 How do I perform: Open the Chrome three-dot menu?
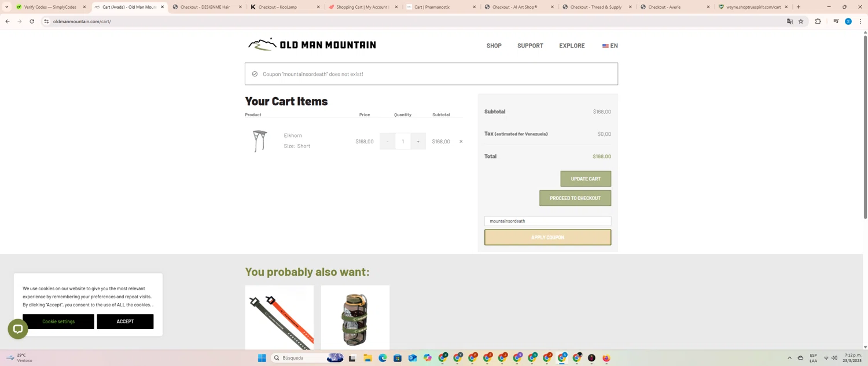click(x=860, y=21)
